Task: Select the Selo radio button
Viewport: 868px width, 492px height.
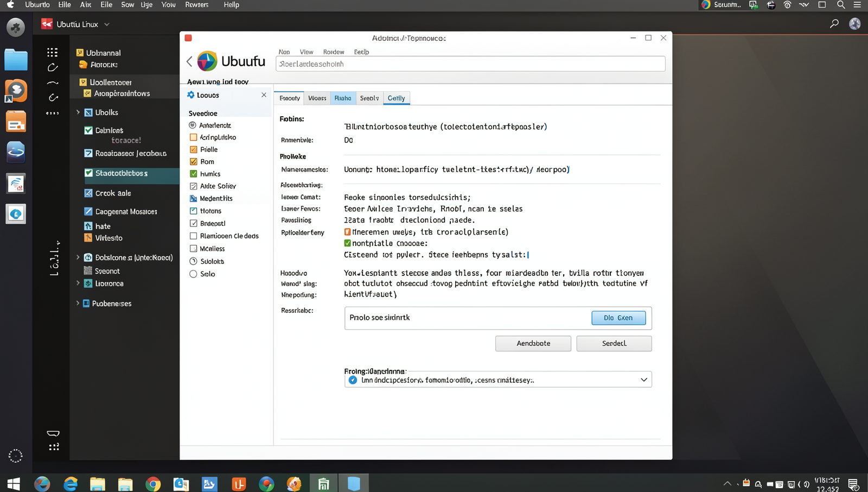Action: point(193,274)
